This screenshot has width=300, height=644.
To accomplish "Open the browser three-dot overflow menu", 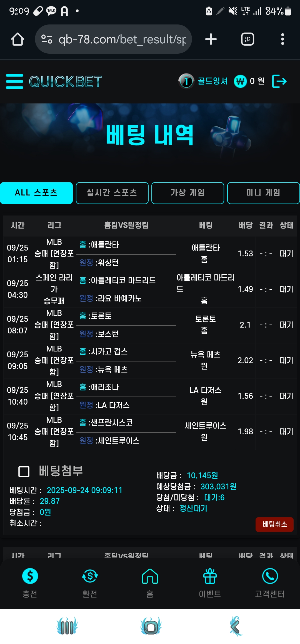I will 282,39.
